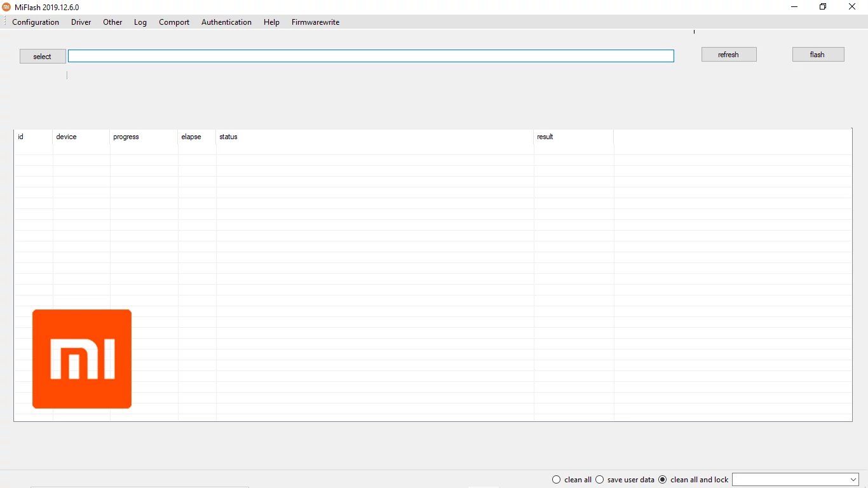Screen dimensions: 868x488
Task: Click the status column header
Action: (x=375, y=137)
